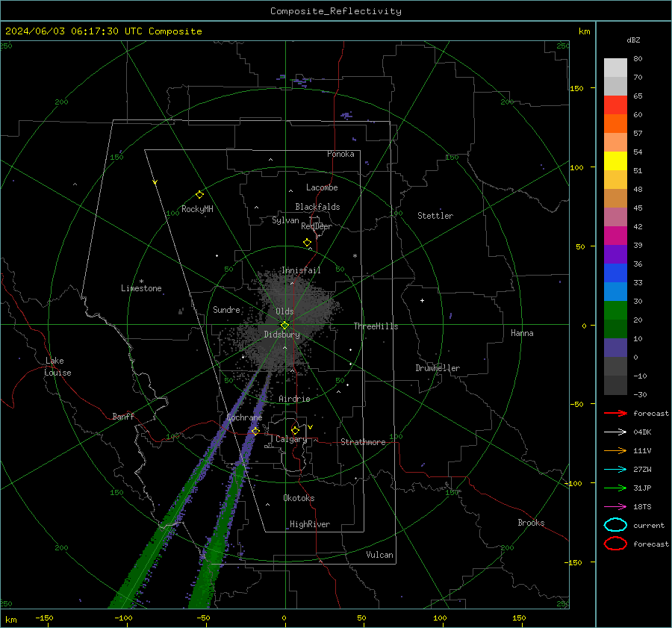Select the cyan 27ZW arrow in legend

pos(615,470)
